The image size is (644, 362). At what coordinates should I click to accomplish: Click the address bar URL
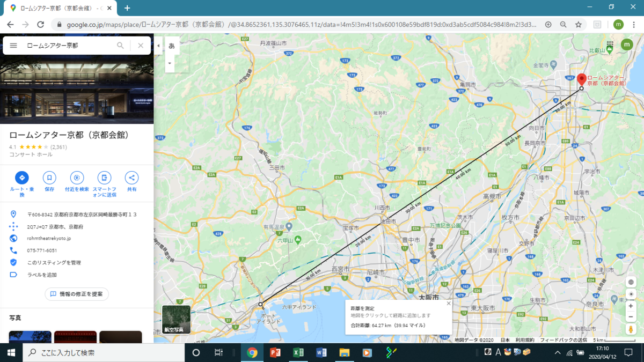click(301, 24)
